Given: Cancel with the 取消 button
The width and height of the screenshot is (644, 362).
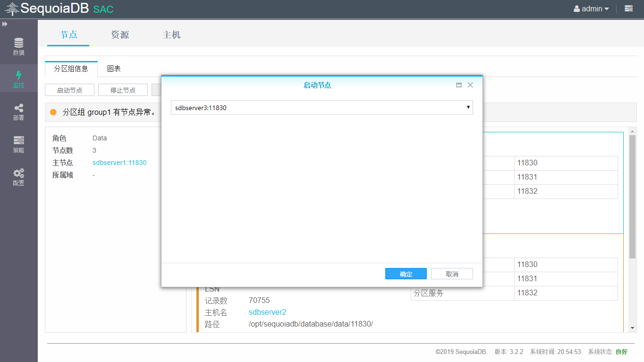Looking at the screenshot, I should (452, 274).
